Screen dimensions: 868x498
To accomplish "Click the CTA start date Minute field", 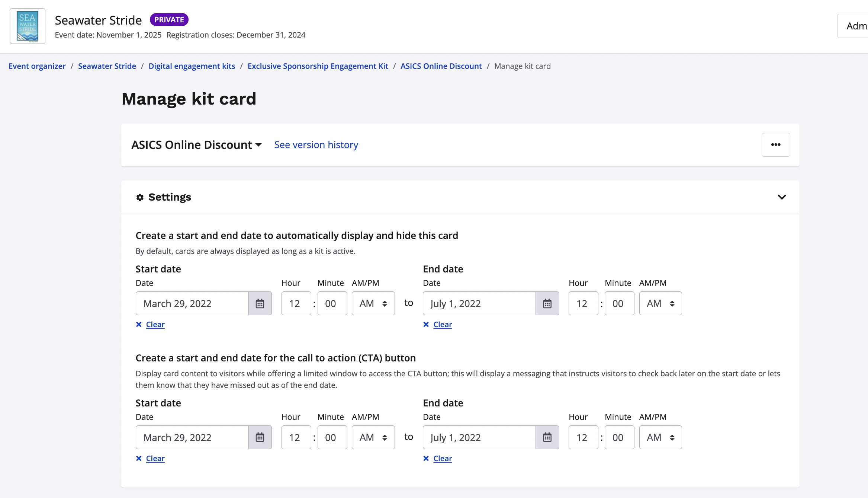I will 332,437.
